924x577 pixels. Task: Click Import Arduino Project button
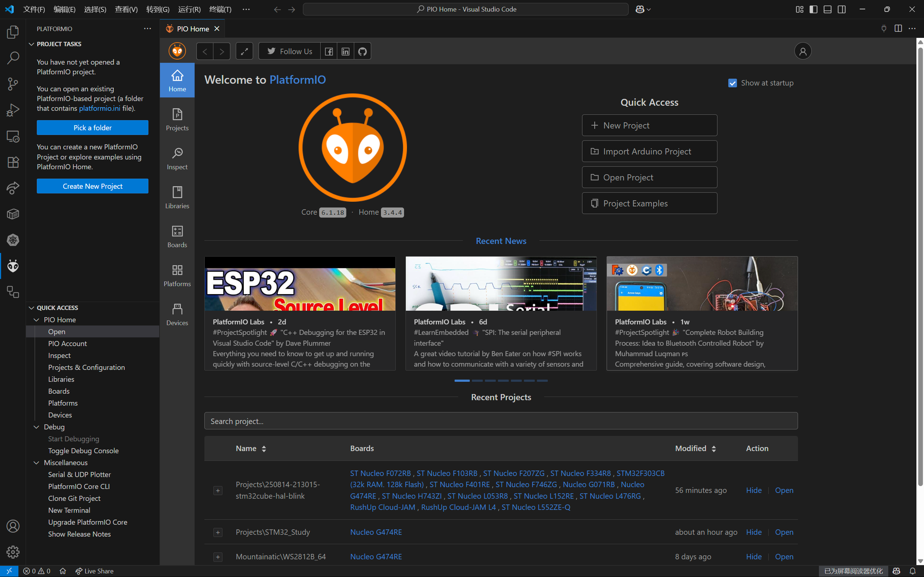pos(649,151)
